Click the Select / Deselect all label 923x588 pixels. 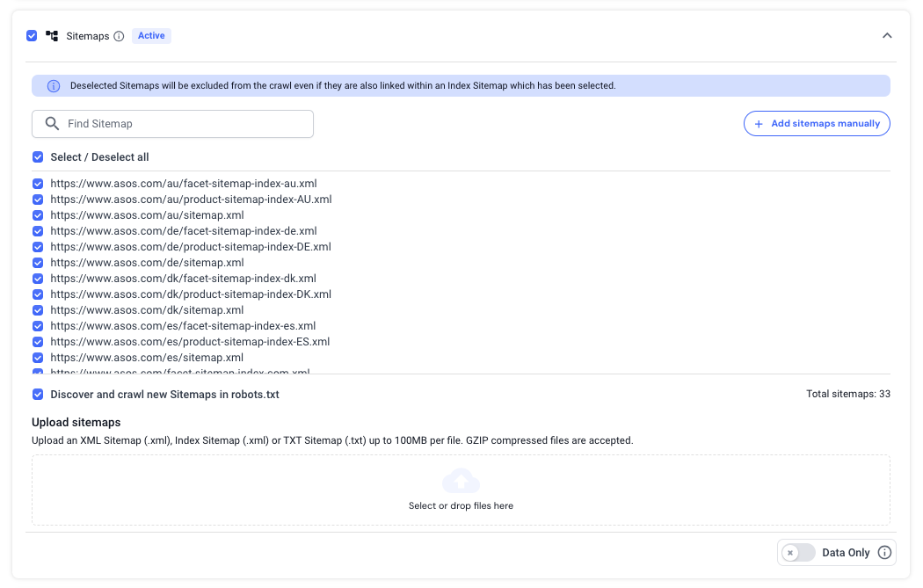pos(99,157)
